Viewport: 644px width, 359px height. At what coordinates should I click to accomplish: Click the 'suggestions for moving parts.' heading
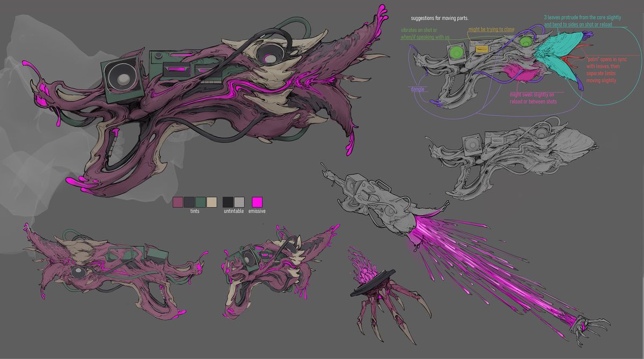pyautogui.click(x=440, y=18)
